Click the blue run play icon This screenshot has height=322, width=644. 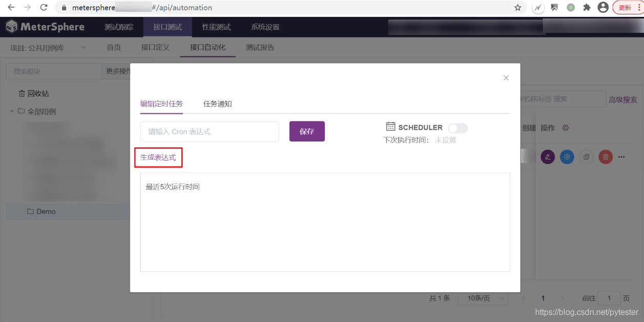(567, 157)
